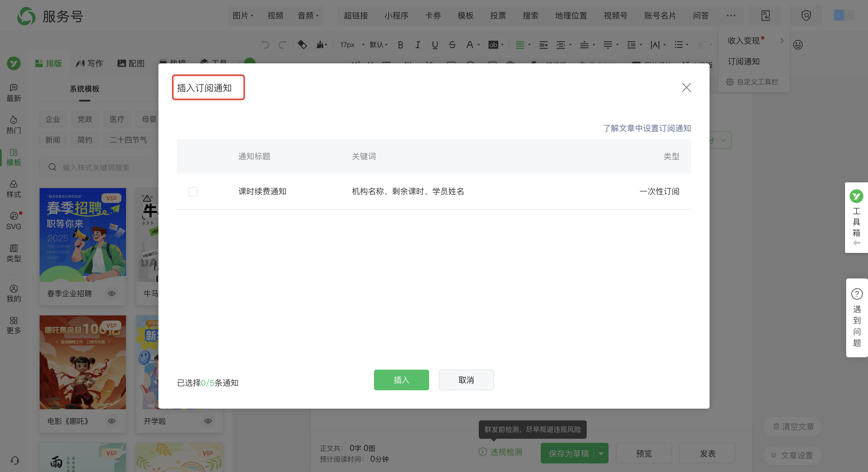This screenshot has width=868, height=472.
Task: Open 样式 in left sidebar
Action: 13,189
